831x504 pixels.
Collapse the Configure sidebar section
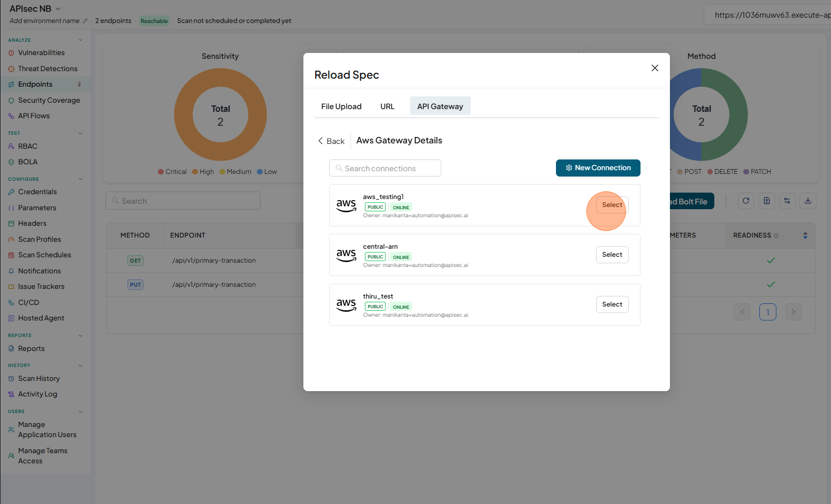click(x=81, y=179)
